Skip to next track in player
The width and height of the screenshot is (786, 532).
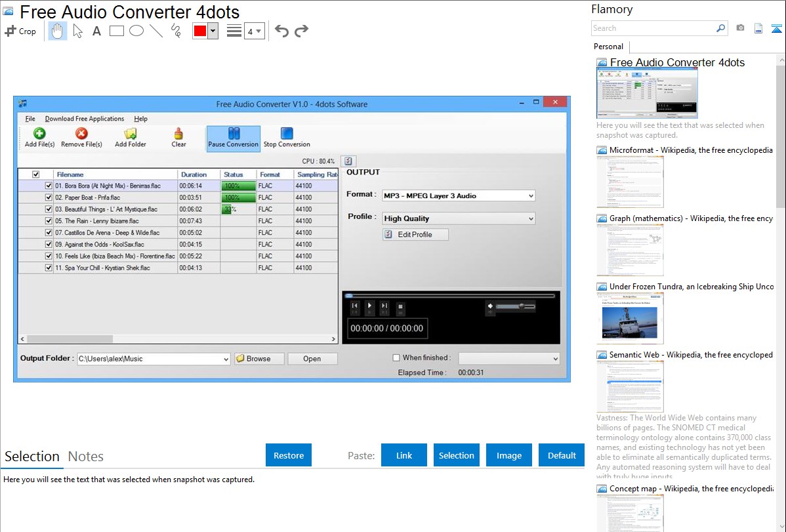pos(384,306)
